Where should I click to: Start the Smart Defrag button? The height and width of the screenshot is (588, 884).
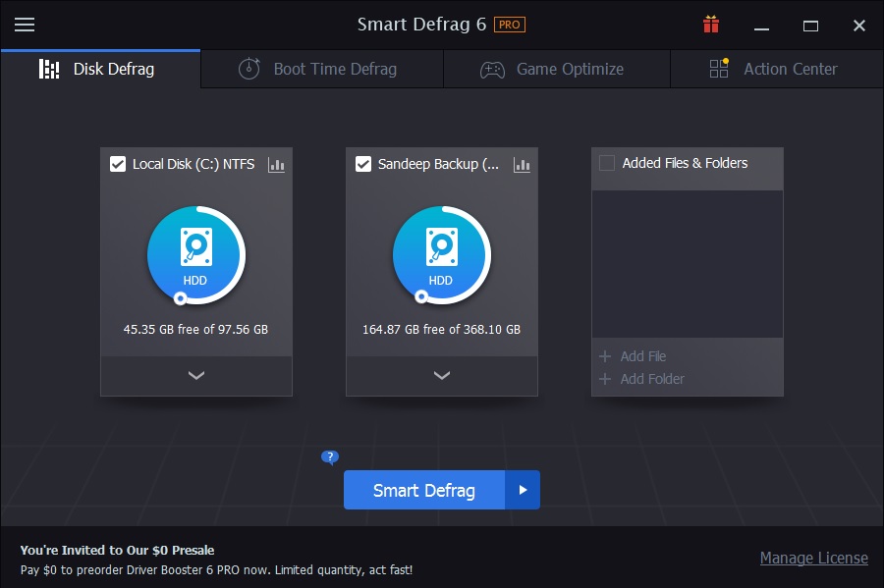(424, 490)
